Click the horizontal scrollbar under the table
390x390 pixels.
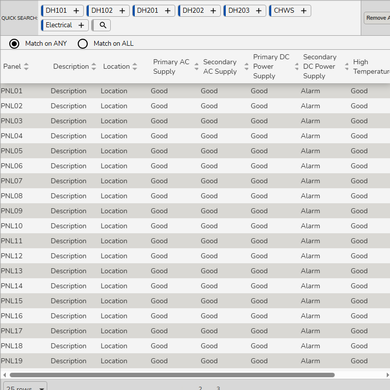tap(172, 375)
